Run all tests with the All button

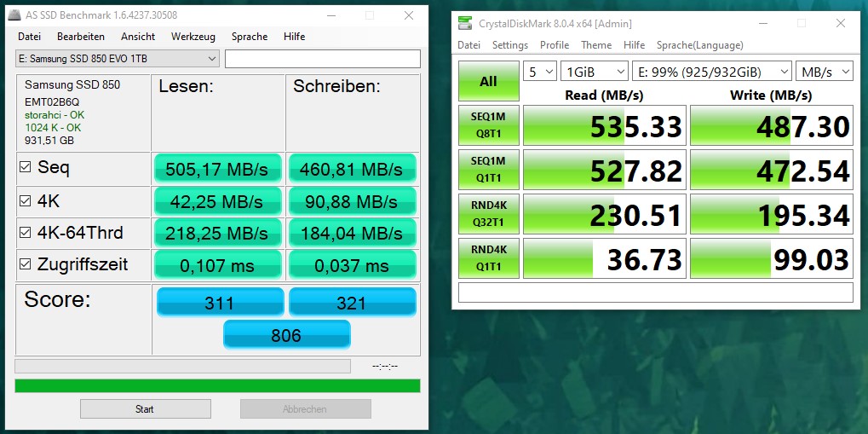pos(489,81)
